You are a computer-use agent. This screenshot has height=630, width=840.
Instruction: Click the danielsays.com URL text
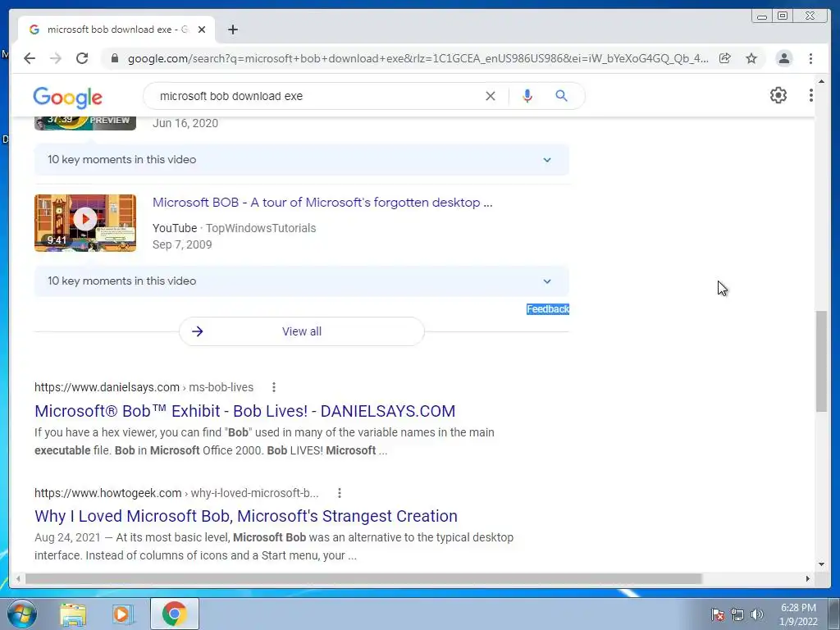pyautogui.click(x=144, y=387)
